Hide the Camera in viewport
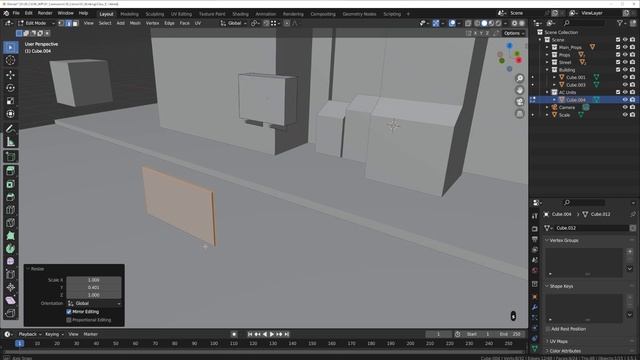The image size is (640, 360). click(625, 107)
